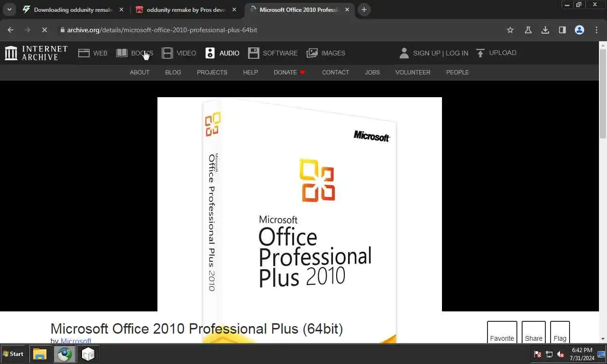Viewport: 607px width, 364px height.
Task: Click the Show desktop tray icon
Action: point(601,354)
